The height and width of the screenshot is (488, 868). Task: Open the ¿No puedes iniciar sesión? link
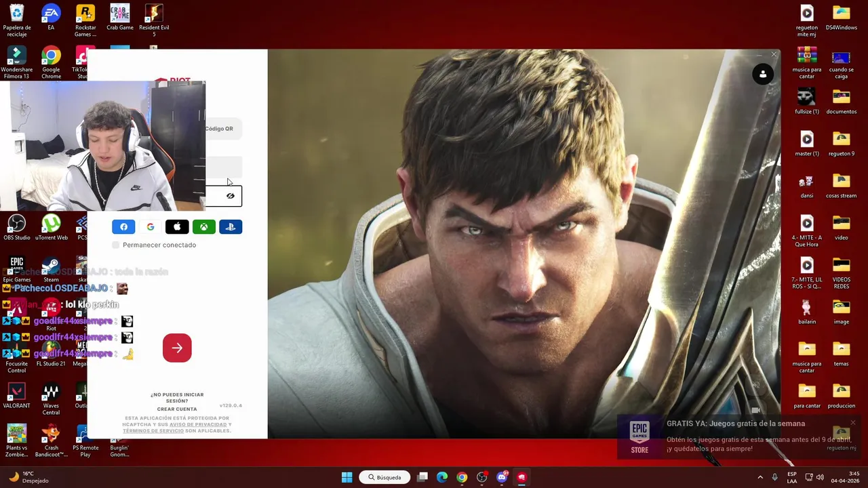click(177, 397)
